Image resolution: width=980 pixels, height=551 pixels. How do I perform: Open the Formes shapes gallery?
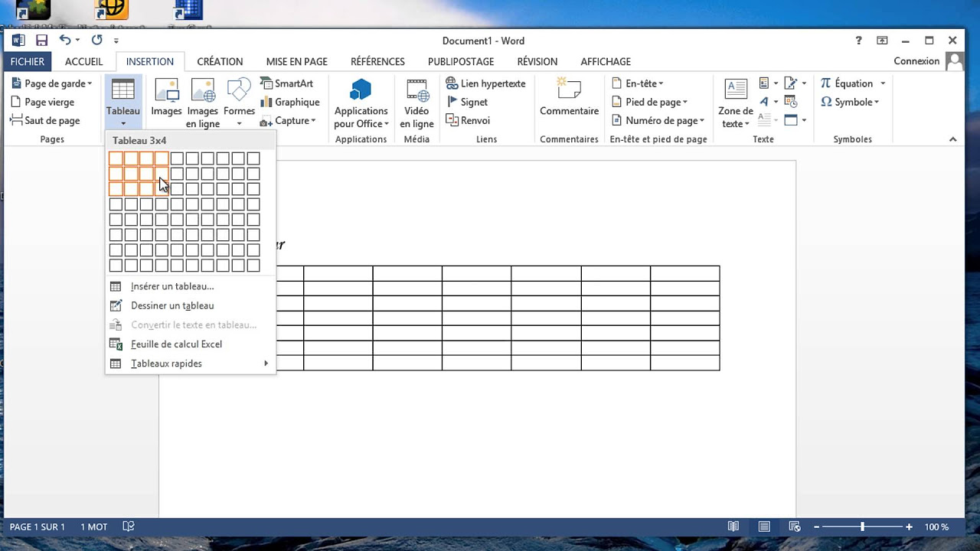(x=239, y=103)
